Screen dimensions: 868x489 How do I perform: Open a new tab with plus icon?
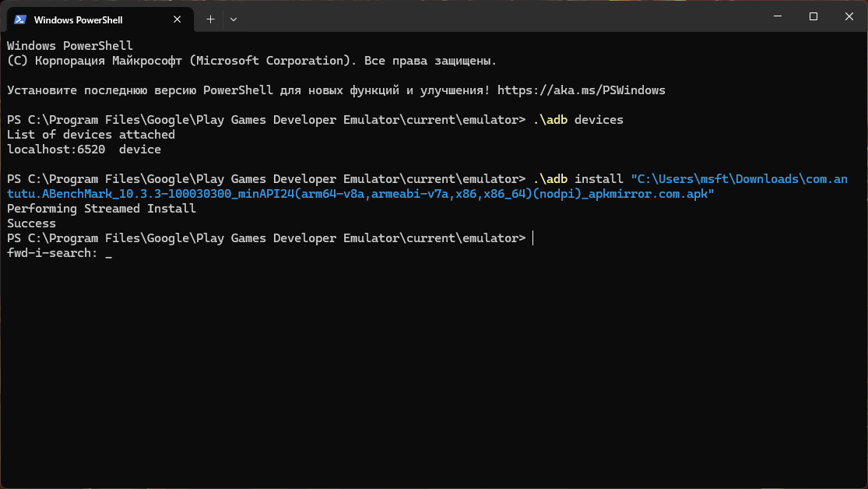(x=210, y=19)
